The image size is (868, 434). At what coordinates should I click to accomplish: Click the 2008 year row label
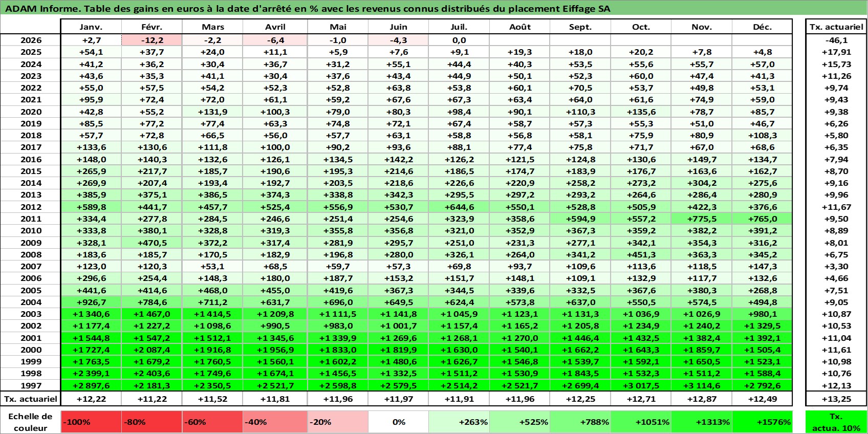click(31, 254)
